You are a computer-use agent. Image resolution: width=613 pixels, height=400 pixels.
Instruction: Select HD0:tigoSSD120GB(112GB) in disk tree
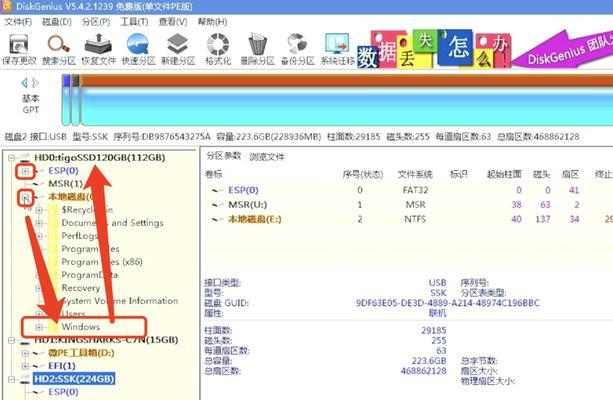[100, 158]
